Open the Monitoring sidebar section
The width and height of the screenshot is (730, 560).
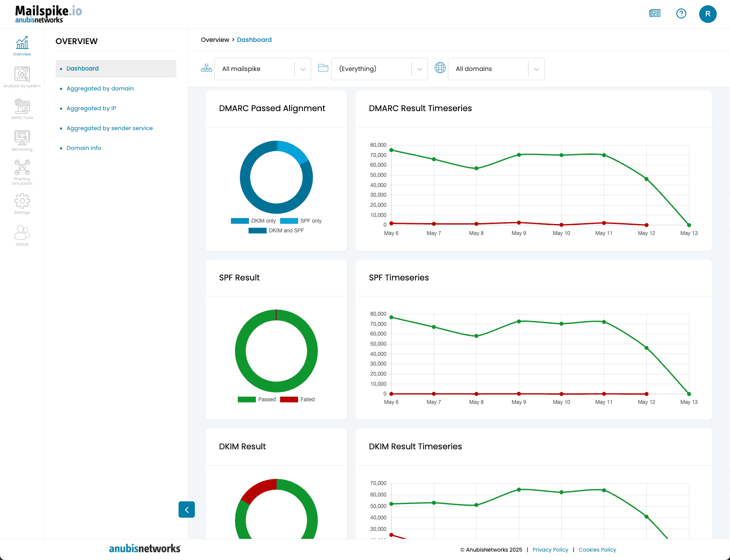coord(22,141)
